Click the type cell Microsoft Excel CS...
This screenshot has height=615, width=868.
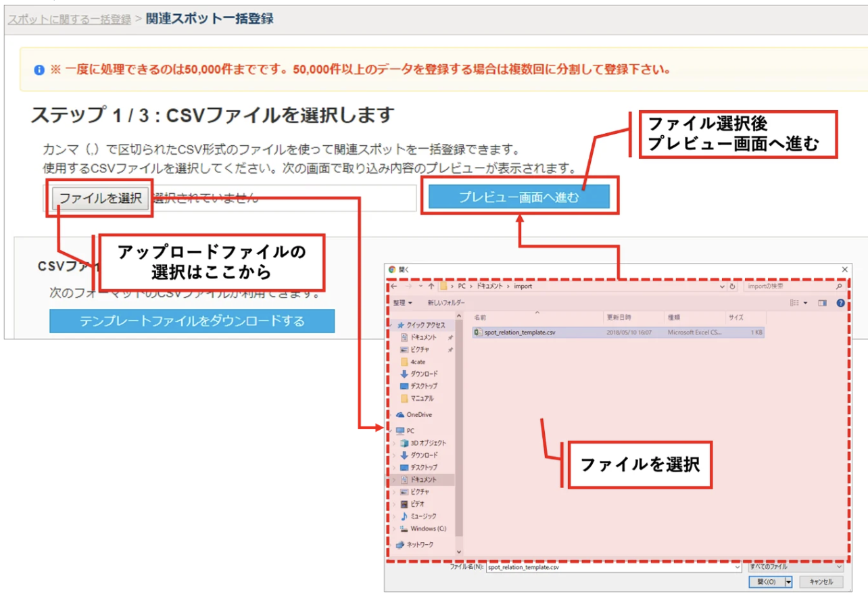pos(694,333)
